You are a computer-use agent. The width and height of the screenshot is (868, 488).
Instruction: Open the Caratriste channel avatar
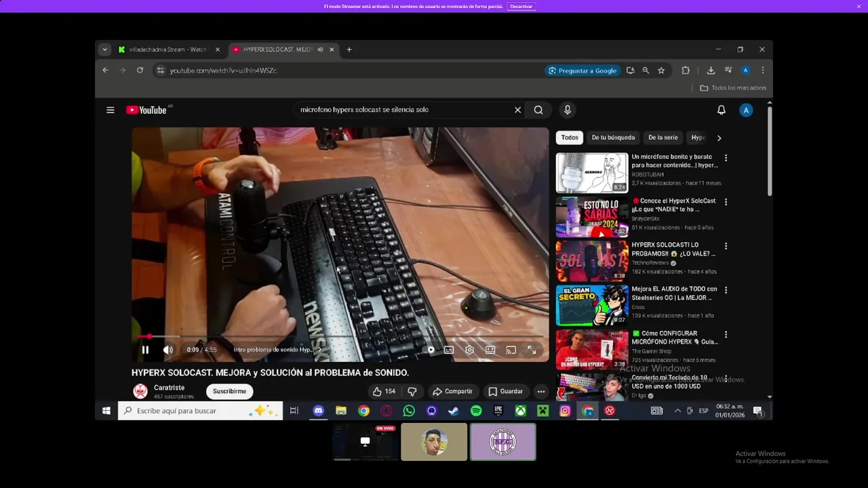[140, 391]
